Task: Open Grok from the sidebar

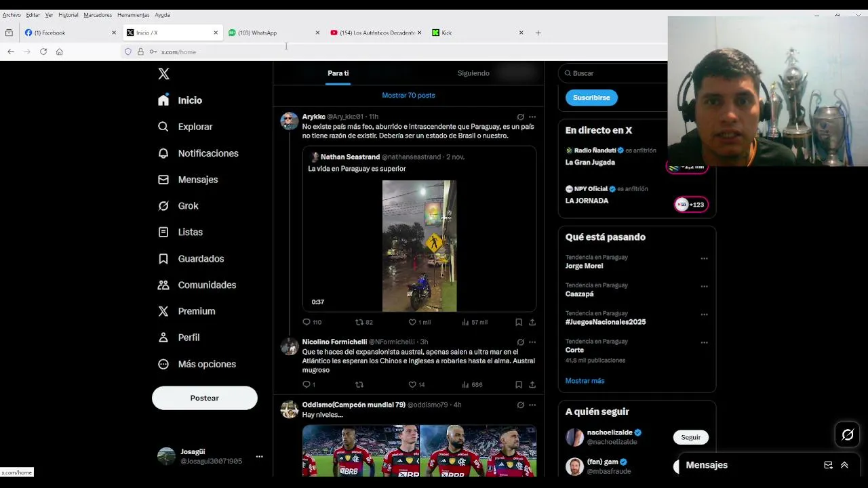Action: click(178, 206)
